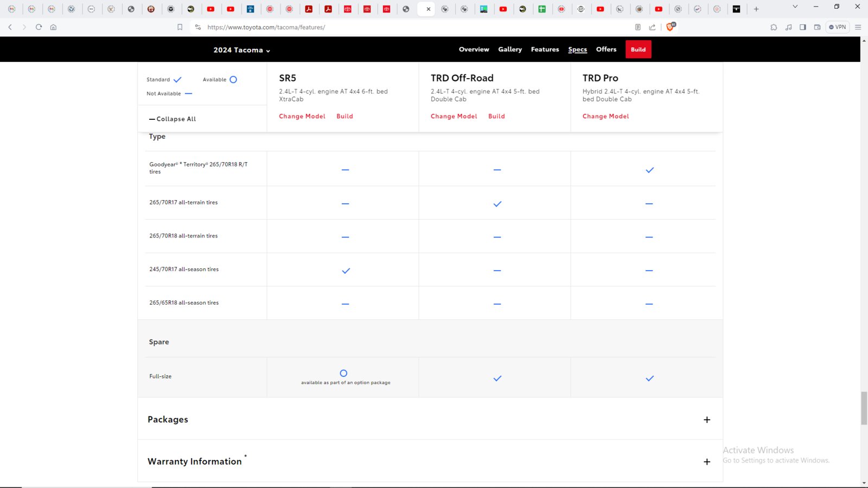Expand the Warranty Information section
This screenshot has height=488, width=868.
click(430, 461)
